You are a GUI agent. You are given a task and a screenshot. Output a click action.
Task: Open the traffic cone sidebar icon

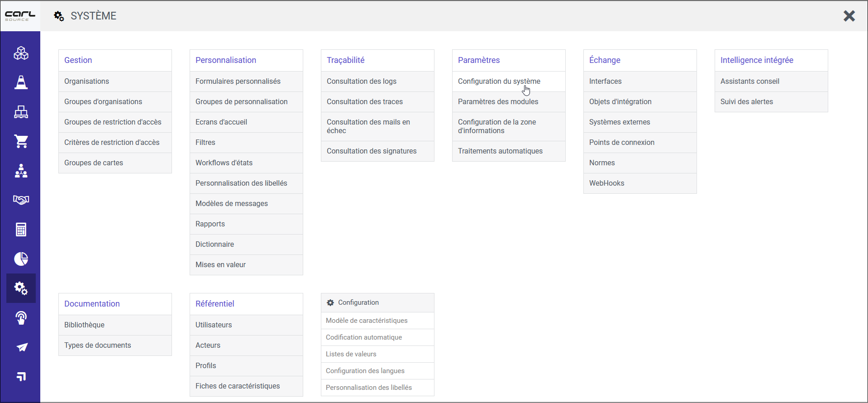point(21,82)
